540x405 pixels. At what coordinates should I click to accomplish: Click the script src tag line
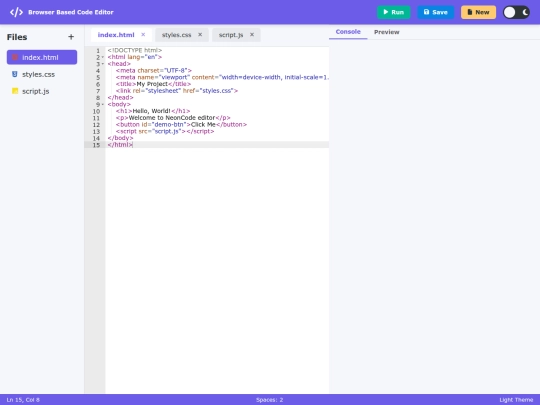click(165, 131)
